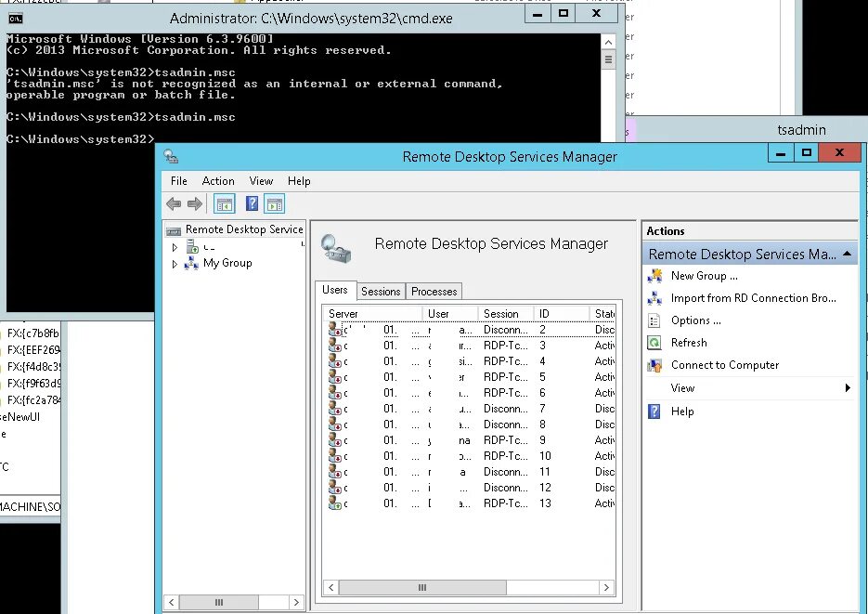Viewport: 868px width, 614px height.
Task: Click the cmd.exe window system icon
Action: click(x=16, y=19)
